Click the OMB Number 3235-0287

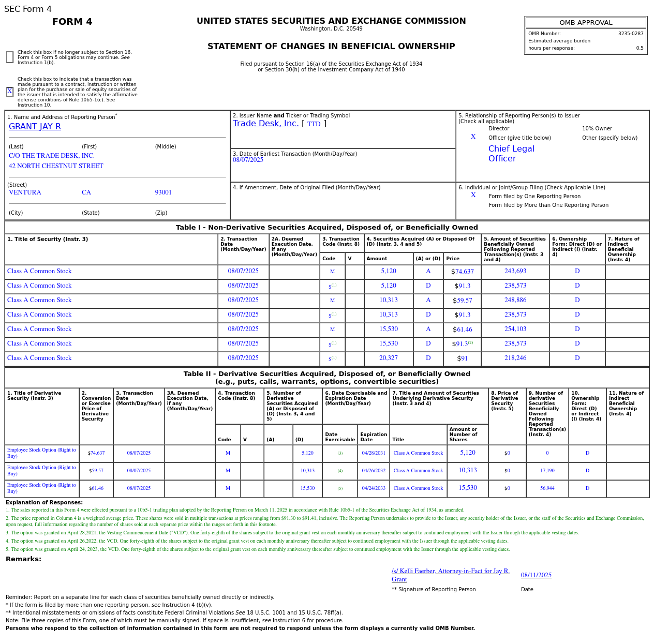point(630,34)
